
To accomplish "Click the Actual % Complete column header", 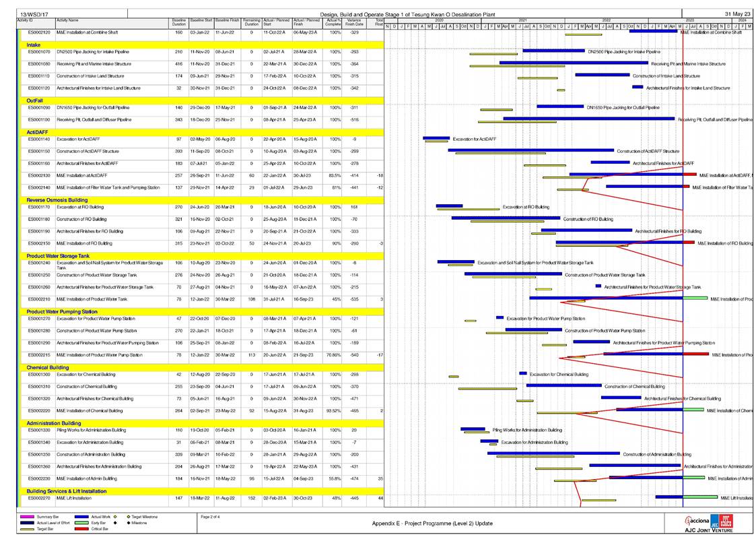I will point(333,24).
